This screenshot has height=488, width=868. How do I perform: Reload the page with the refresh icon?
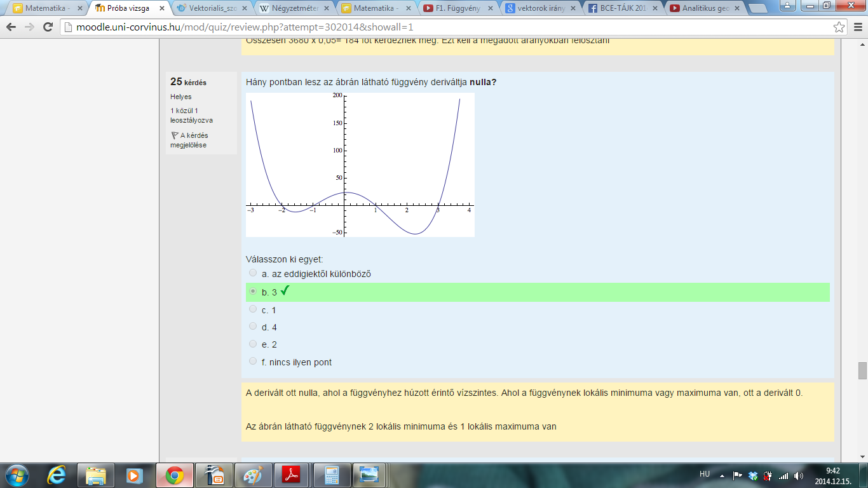[48, 27]
